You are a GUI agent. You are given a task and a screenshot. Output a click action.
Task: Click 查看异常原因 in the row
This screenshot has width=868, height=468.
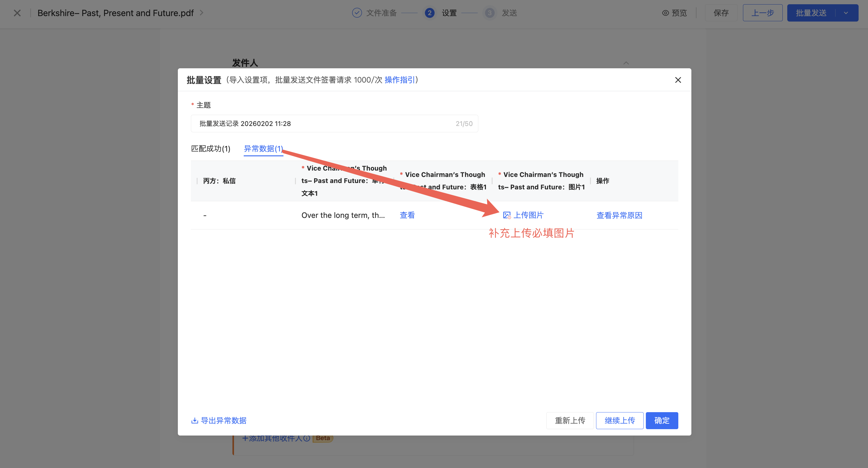619,215
